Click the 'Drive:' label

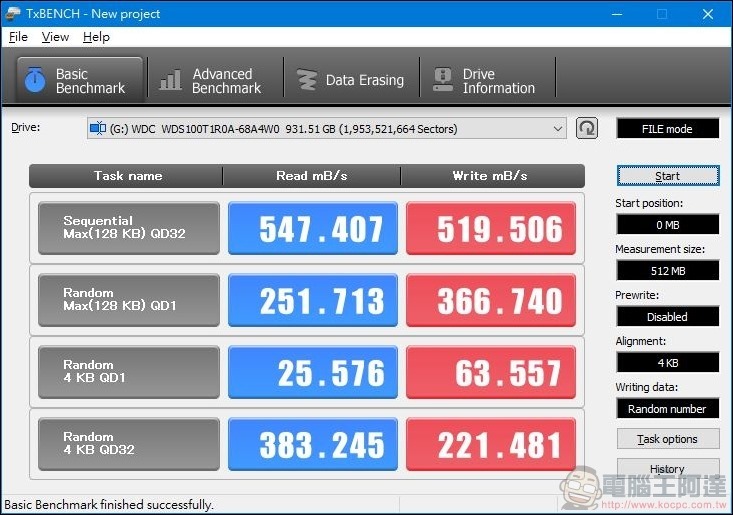[x=26, y=127]
